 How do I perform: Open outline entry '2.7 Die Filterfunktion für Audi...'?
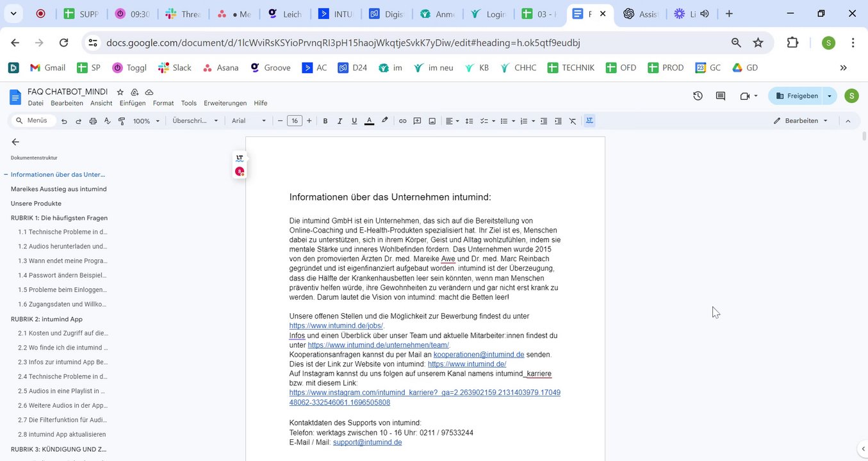[x=63, y=420]
